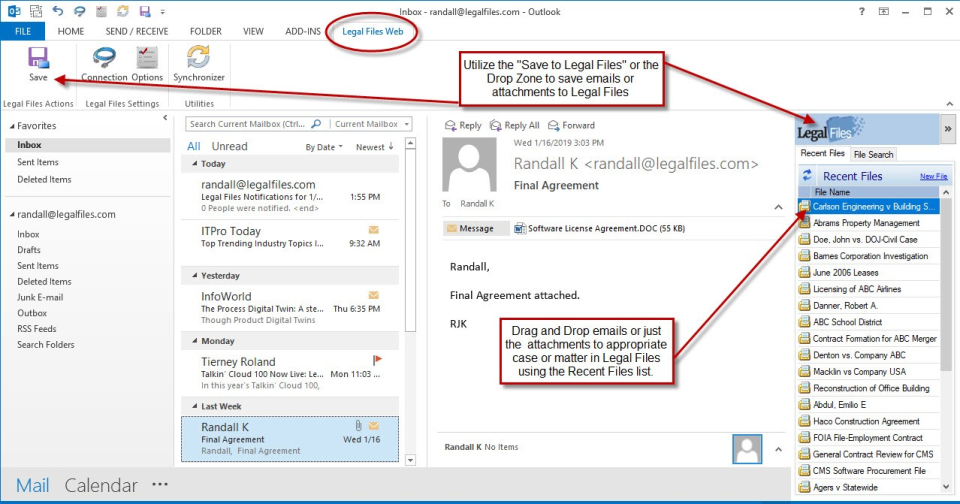The width and height of the screenshot is (960, 504).
Task: Open more navigation options ellipsis
Action: coord(160,484)
